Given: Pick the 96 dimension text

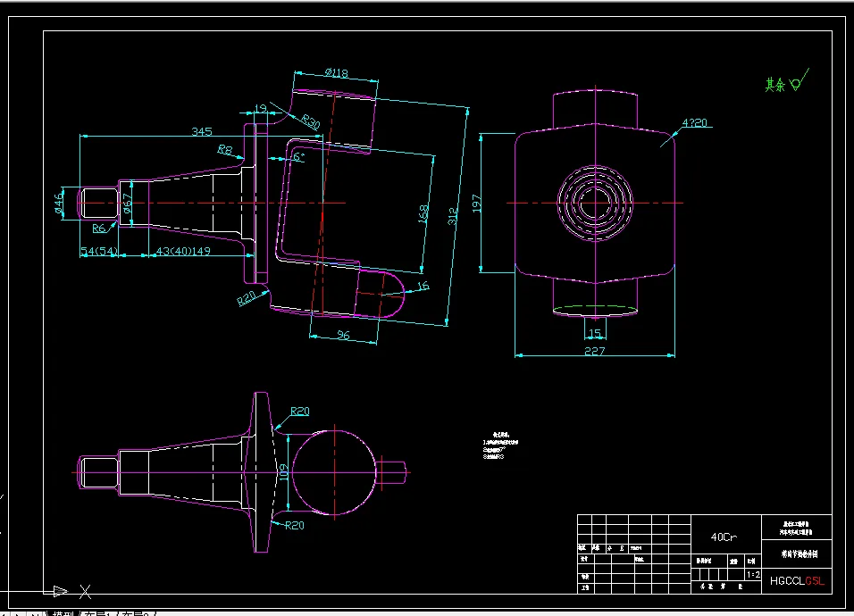Looking at the screenshot, I should [343, 335].
